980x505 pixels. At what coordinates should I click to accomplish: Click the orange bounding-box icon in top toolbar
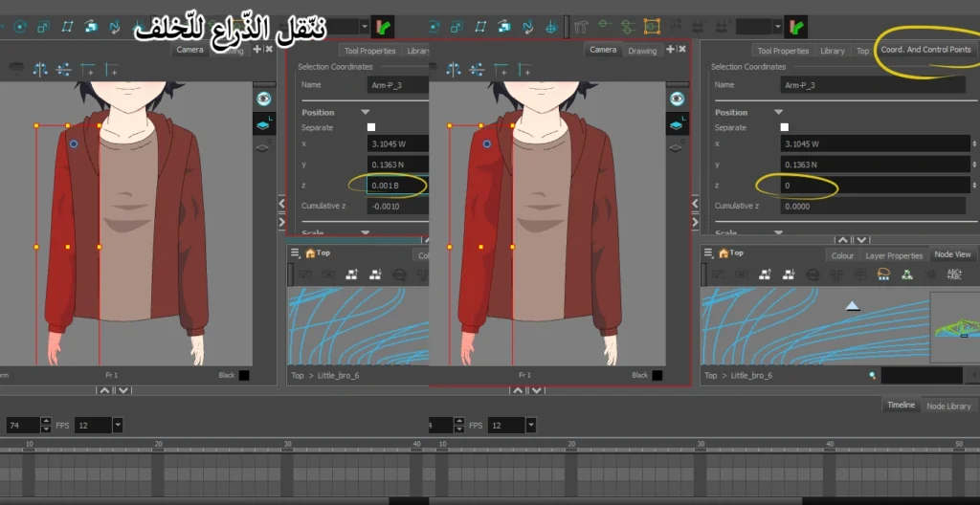(652, 26)
